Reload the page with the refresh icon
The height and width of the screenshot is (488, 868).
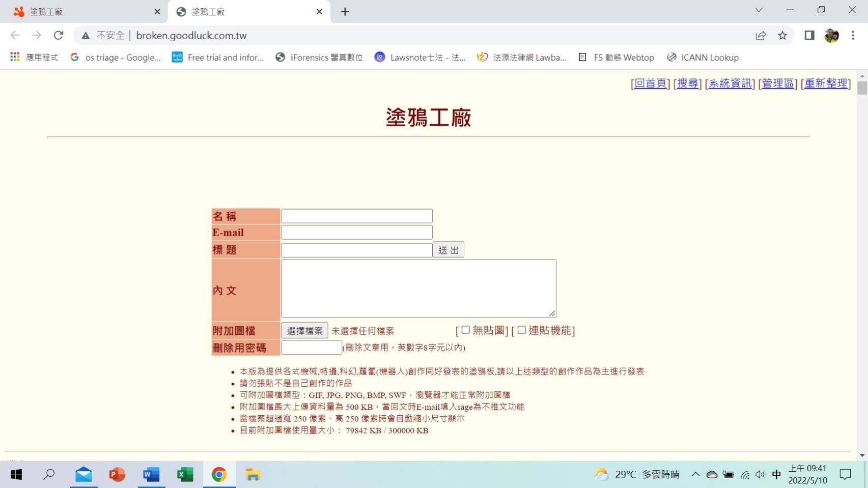point(59,35)
